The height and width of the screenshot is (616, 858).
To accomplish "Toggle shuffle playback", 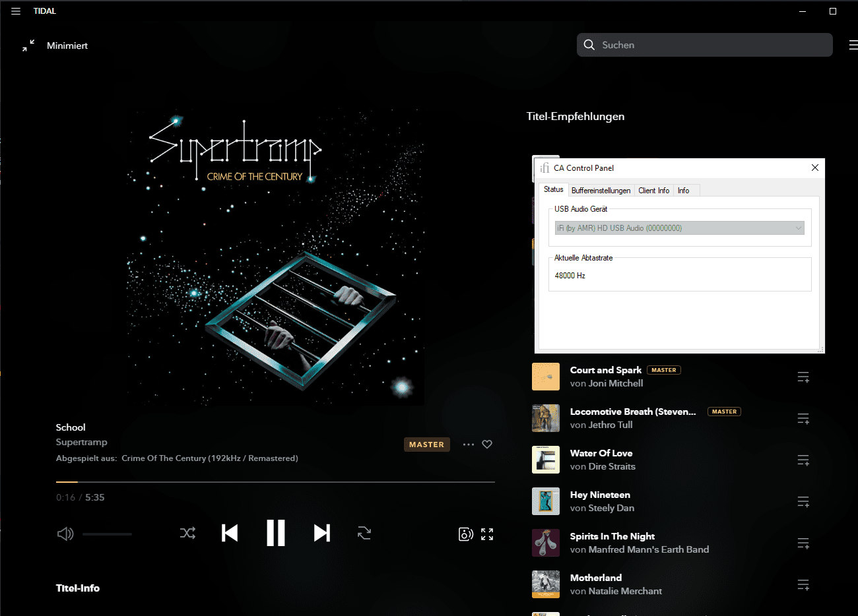I will (188, 533).
